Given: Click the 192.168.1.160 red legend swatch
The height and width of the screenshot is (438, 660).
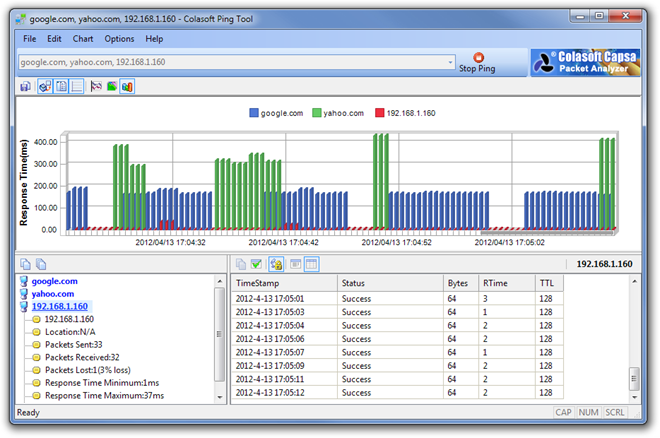Looking at the screenshot, I should pos(380,113).
